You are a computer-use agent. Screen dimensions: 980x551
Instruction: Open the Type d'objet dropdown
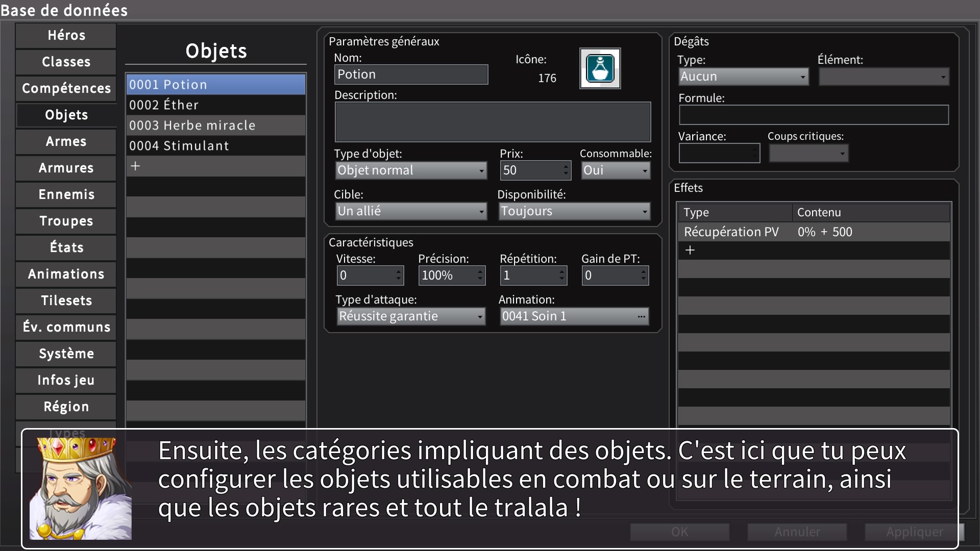click(411, 170)
